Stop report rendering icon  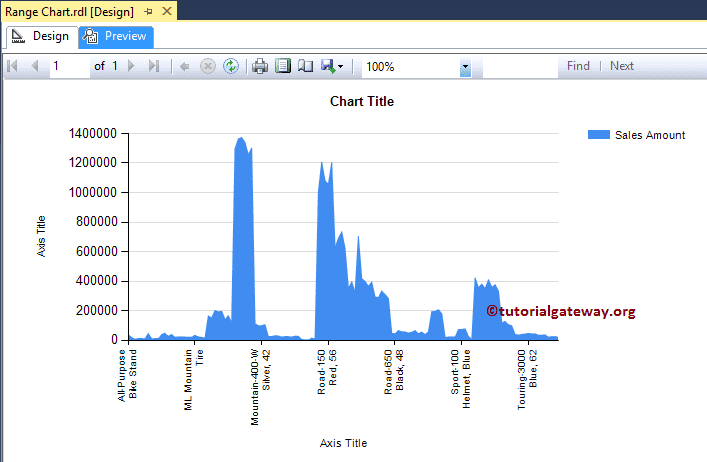pos(208,66)
